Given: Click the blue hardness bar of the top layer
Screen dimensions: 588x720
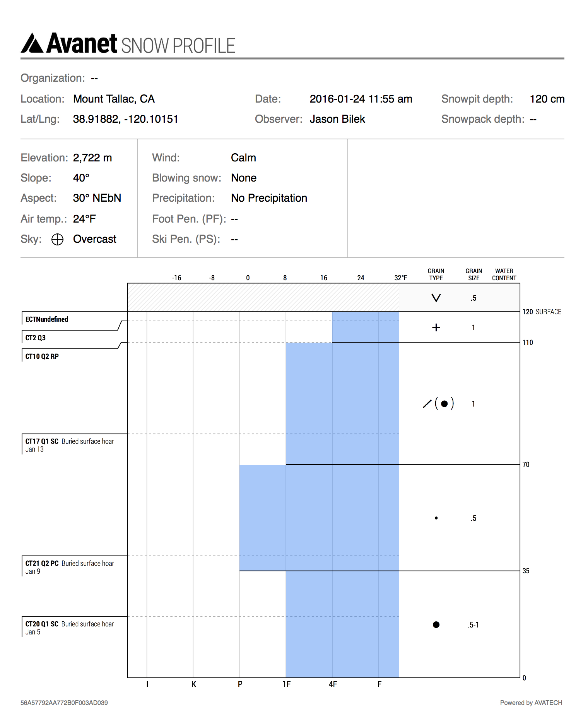Looking at the screenshot, I should (x=365, y=327).
